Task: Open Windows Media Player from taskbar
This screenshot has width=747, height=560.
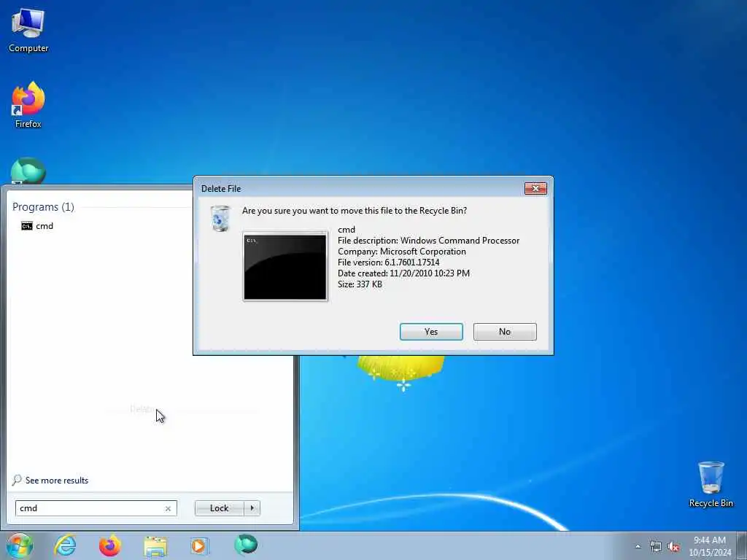Action: tap(200, 545)
